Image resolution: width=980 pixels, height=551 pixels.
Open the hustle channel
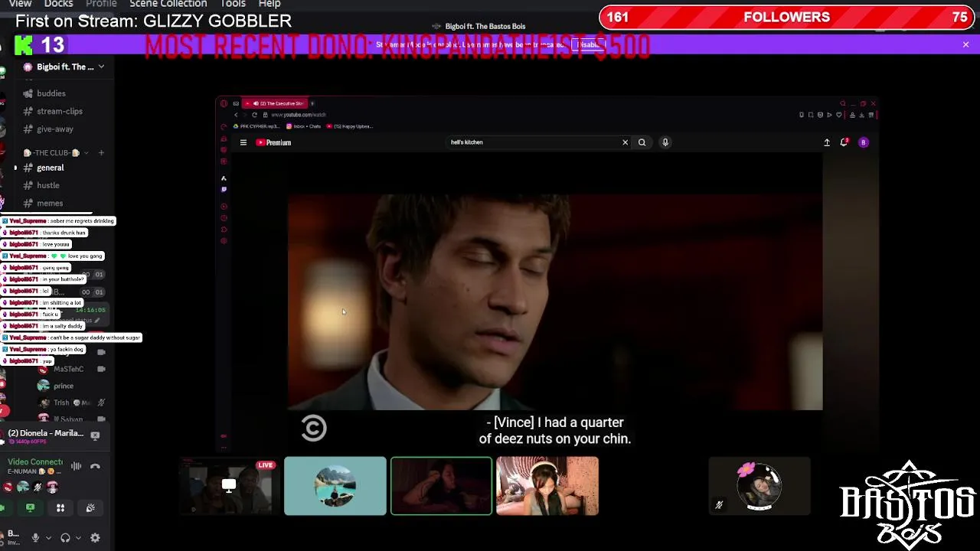pos(48,185)
